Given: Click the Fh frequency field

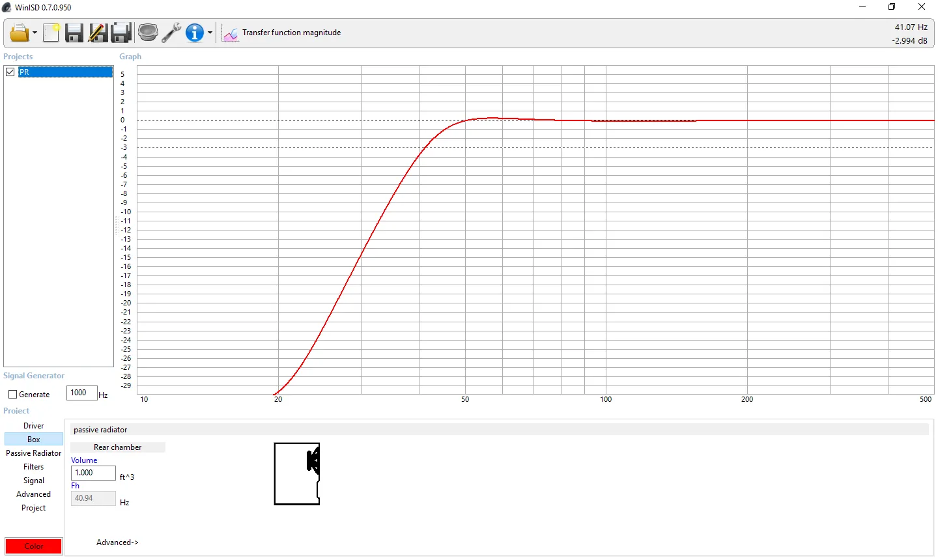Looking at the screenshot, I should point(93,498).
